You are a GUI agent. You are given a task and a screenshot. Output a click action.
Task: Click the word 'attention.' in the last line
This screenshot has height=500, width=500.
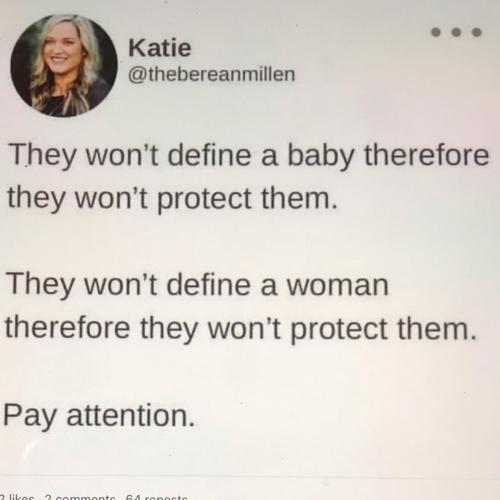131,415
